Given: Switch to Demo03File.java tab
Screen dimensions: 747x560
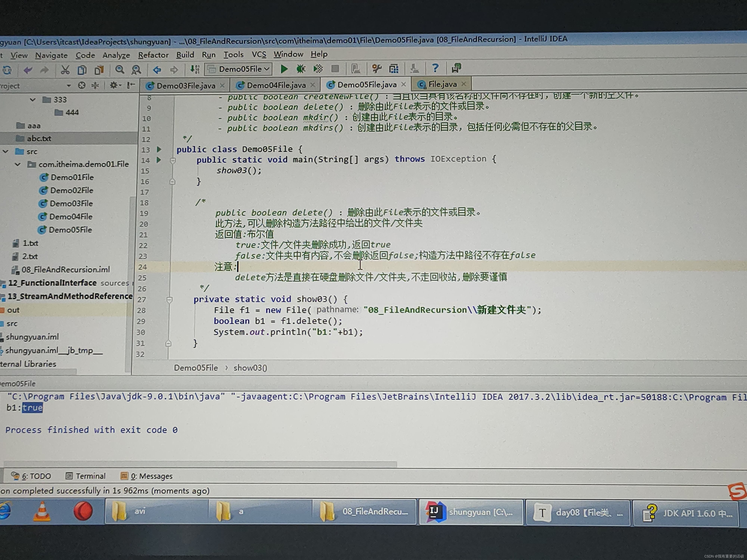Looking at the screenshot, I should click(x=185, y=85).
